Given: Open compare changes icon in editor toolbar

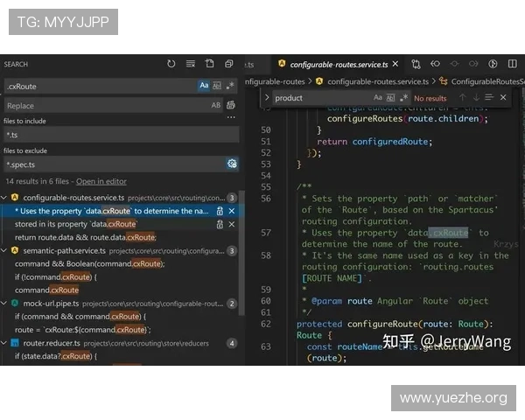Looking at the screenshot, I should (x=416, y=64).
